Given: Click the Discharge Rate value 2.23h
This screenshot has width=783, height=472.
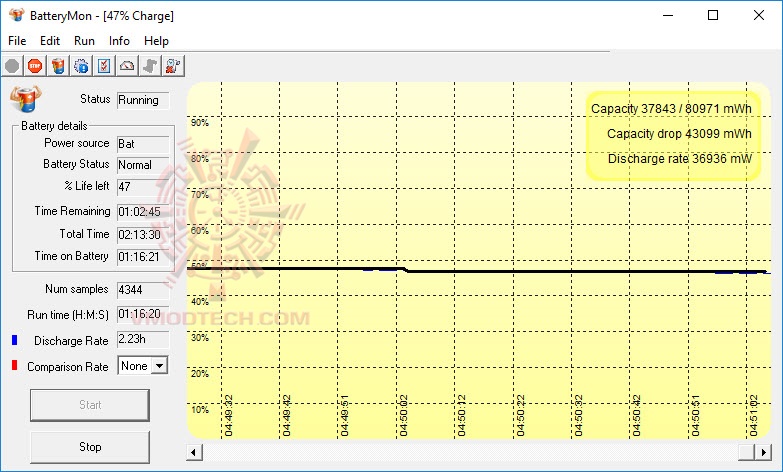Looking at the screenshot, I should pyautogui.click(x=143, y=340).
